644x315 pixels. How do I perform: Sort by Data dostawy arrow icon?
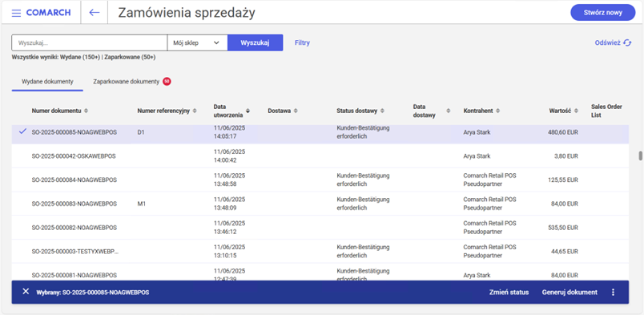tap(448, 111)
